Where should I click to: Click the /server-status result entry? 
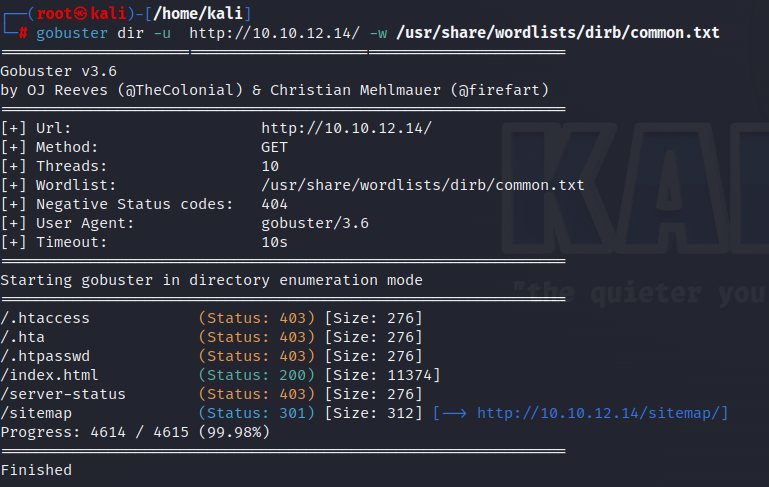[62, 394]
